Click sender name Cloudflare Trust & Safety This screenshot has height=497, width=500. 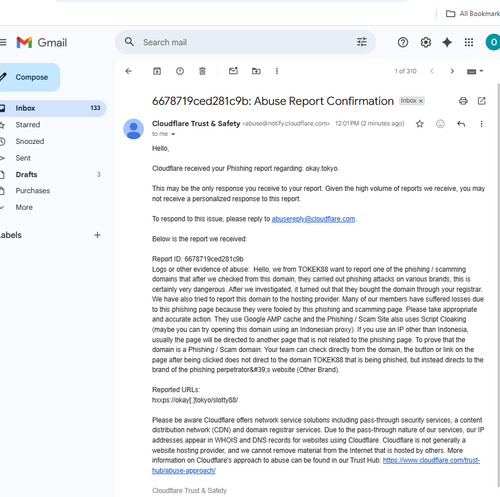coord(196,124)
